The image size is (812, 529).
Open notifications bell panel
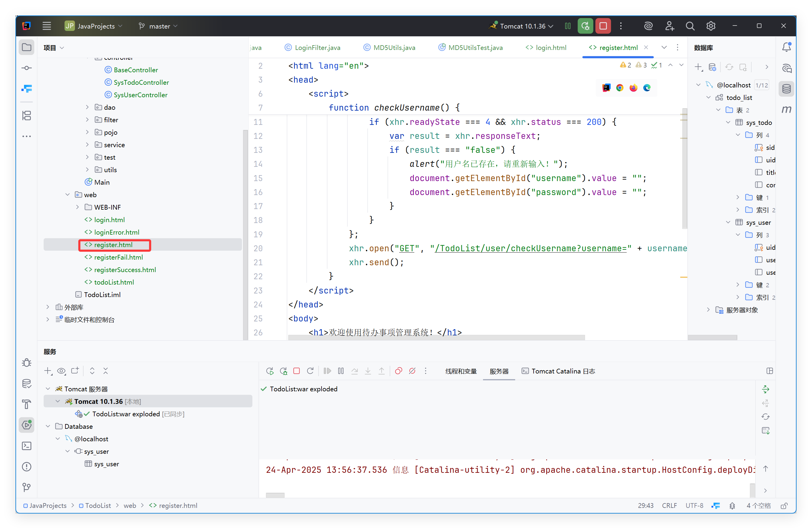pos(787,47)
